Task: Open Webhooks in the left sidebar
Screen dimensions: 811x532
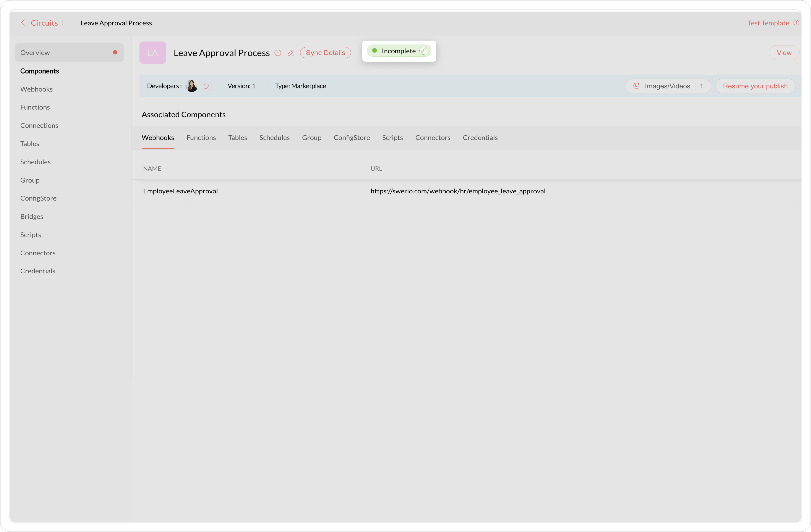Action: point(36,89)
